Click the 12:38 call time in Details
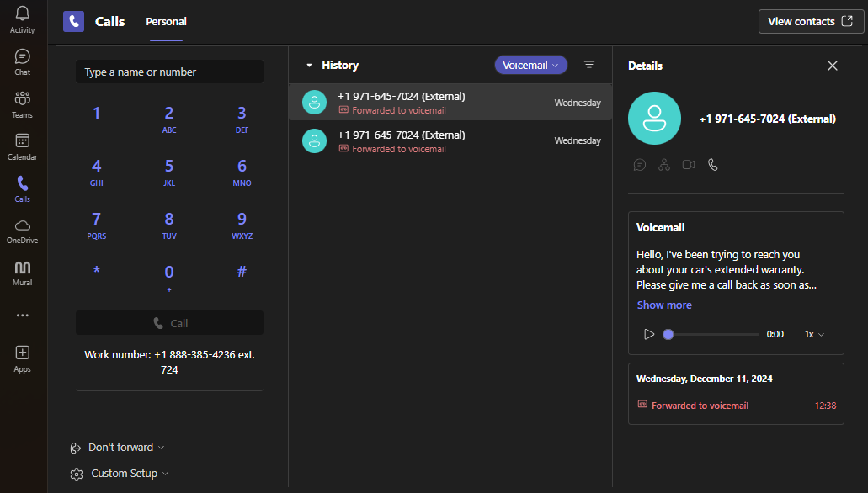This screenshot has height=493, width=868. pos(825,406)
